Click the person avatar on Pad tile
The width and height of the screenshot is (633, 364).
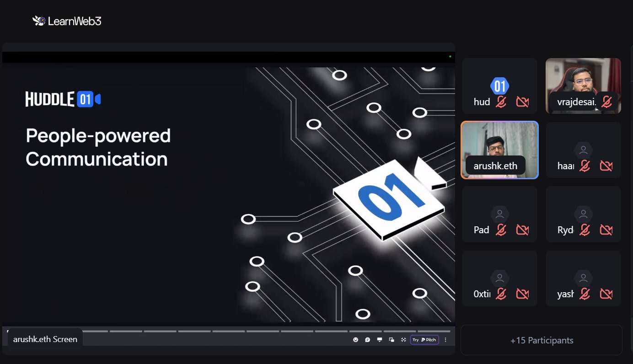click(500, 214)
